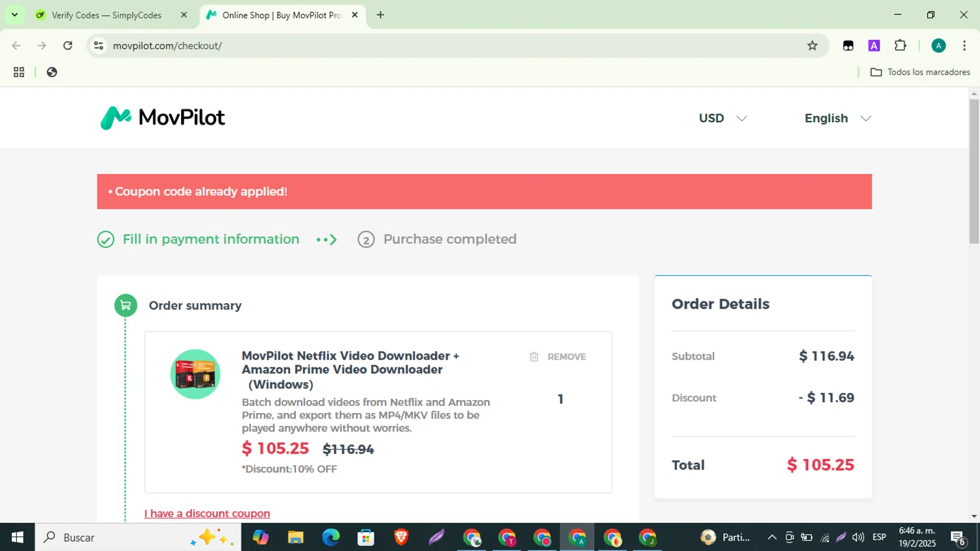Click the product title MovPilot Netflix Video Downloader
Viewport: 980px width, 551px height.
click(x=350, y=370)
